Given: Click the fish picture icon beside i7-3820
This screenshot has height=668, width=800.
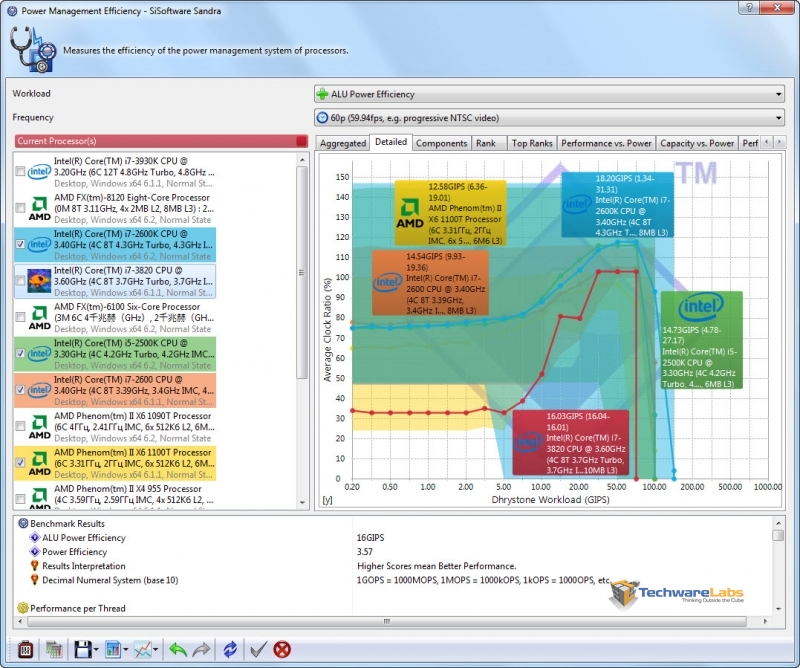Looking at the screenshot, I should pyautogui.click(x=39, y=281).
